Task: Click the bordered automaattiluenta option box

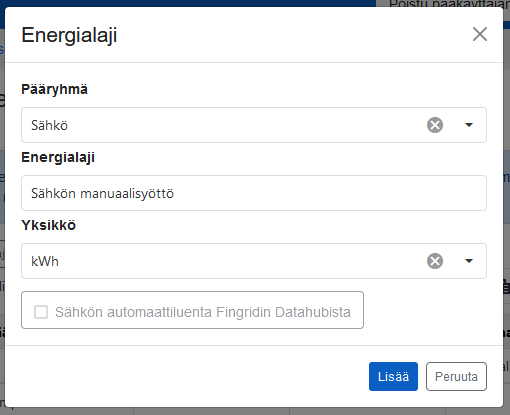Action: click(192, 310)
